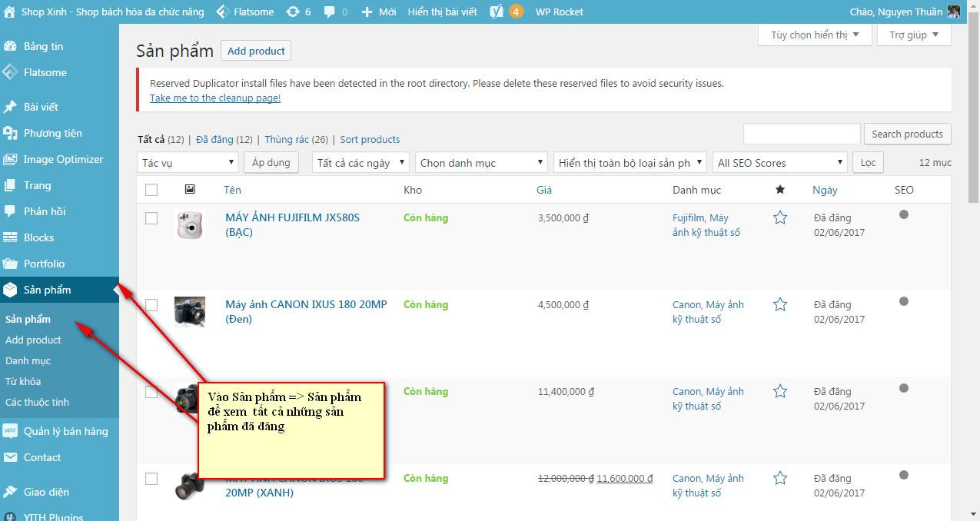The height and width of the screenshot is (521, 980).
Task: Click the Trang pages icon
Action: coord(10,185)
